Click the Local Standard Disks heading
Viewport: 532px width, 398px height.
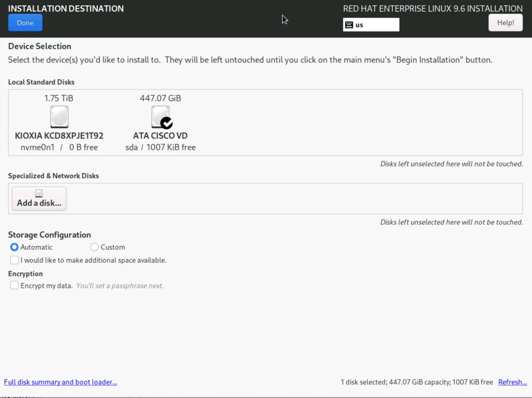point(41,82)
